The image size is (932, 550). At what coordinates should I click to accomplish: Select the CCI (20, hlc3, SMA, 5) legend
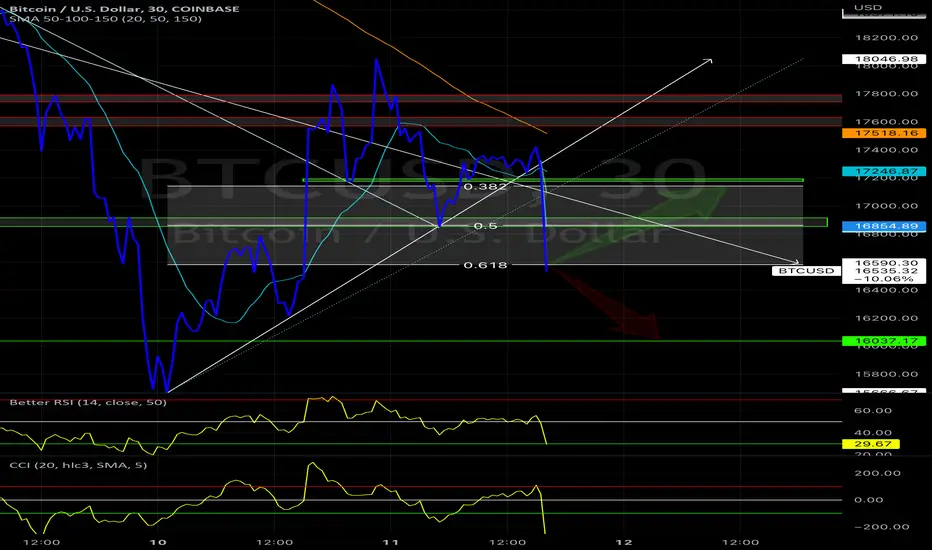coord(78,465)
